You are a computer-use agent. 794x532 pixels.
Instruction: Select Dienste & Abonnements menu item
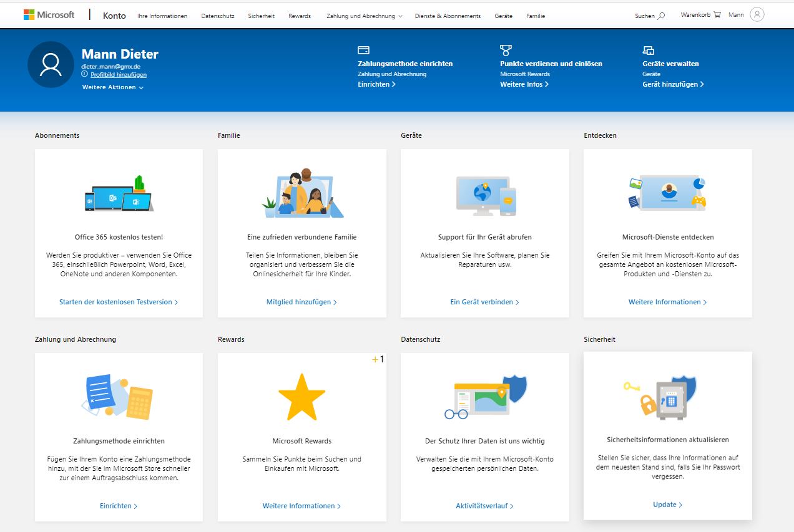pyautogui.click(x=448, y=16)
